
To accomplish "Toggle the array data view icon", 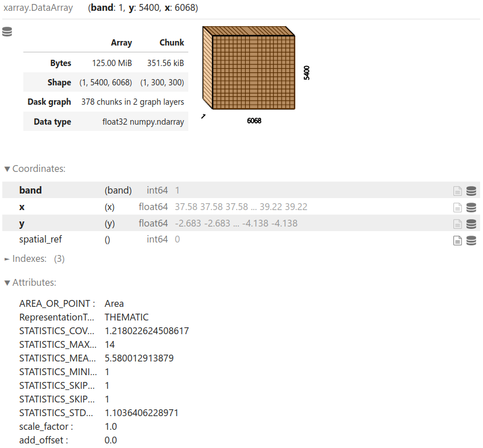I will click(7, 32).
